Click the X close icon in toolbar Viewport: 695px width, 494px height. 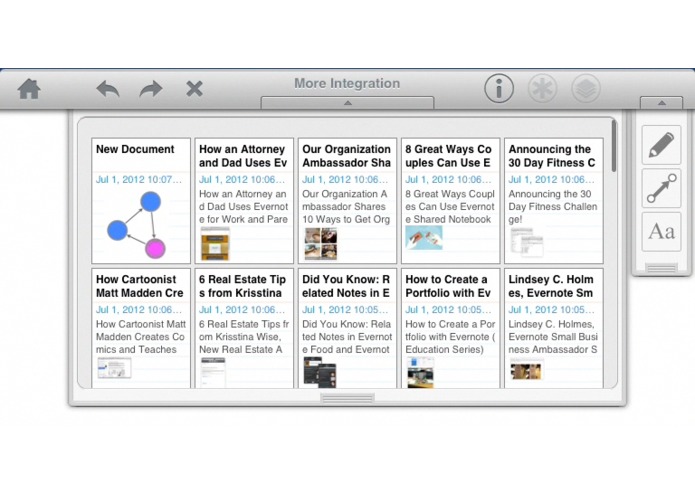[x=194, y=89]
